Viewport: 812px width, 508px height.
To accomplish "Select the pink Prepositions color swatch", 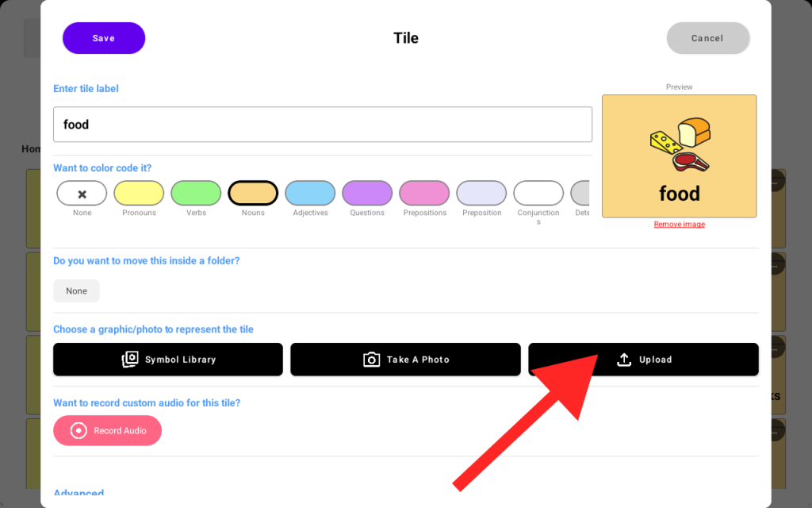I will coord(424,193).
